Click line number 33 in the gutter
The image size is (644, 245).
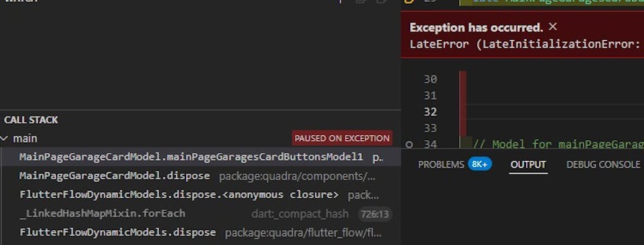tap(430, 128)
